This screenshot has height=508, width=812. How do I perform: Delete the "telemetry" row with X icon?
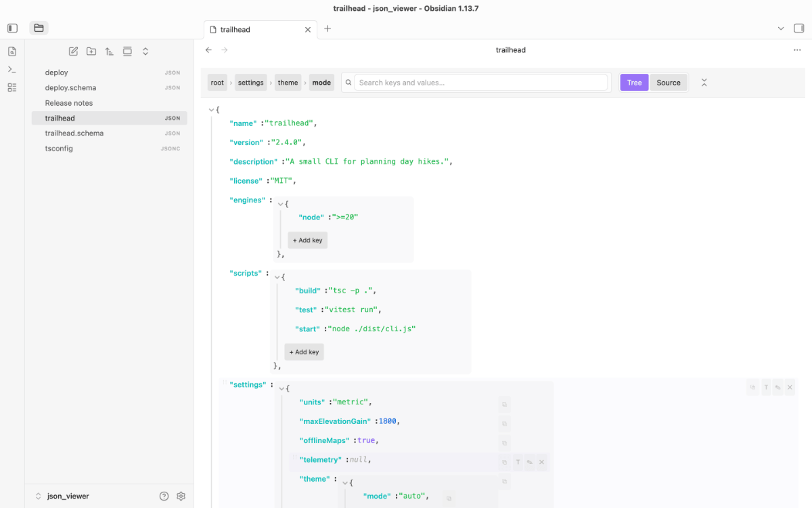(542, 463)
